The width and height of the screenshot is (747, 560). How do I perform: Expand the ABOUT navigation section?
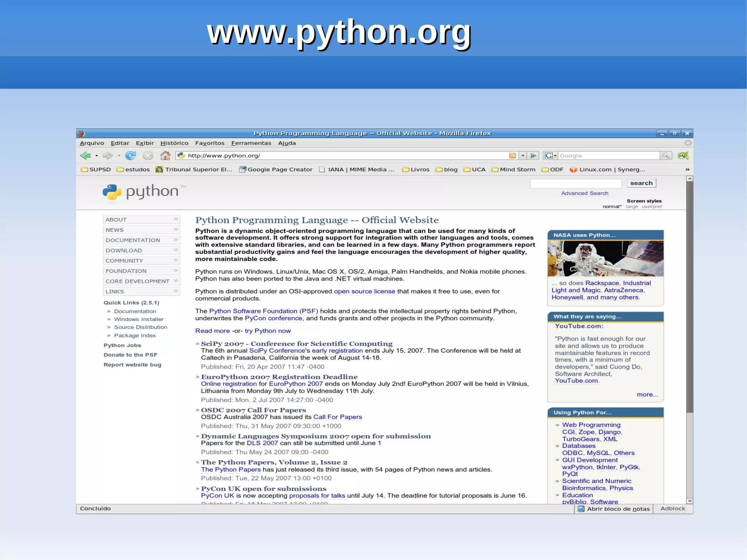[x=142, y=220]
